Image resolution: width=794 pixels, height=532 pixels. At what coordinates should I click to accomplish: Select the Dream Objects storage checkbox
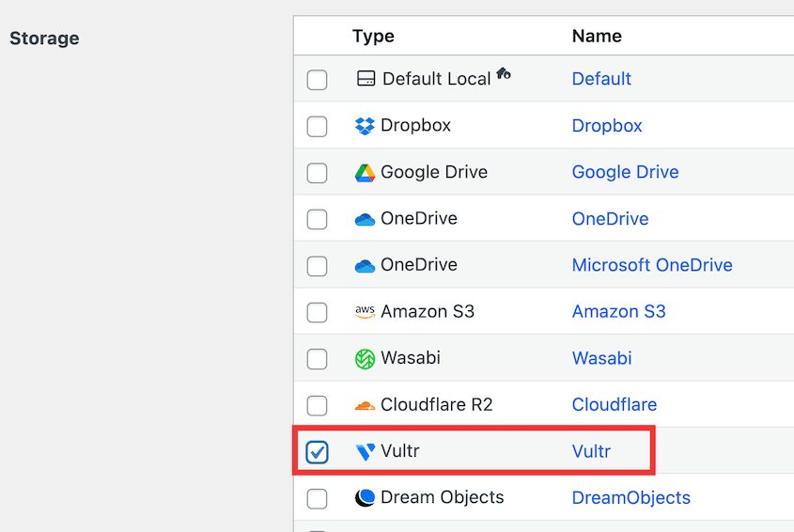(317, 498)
